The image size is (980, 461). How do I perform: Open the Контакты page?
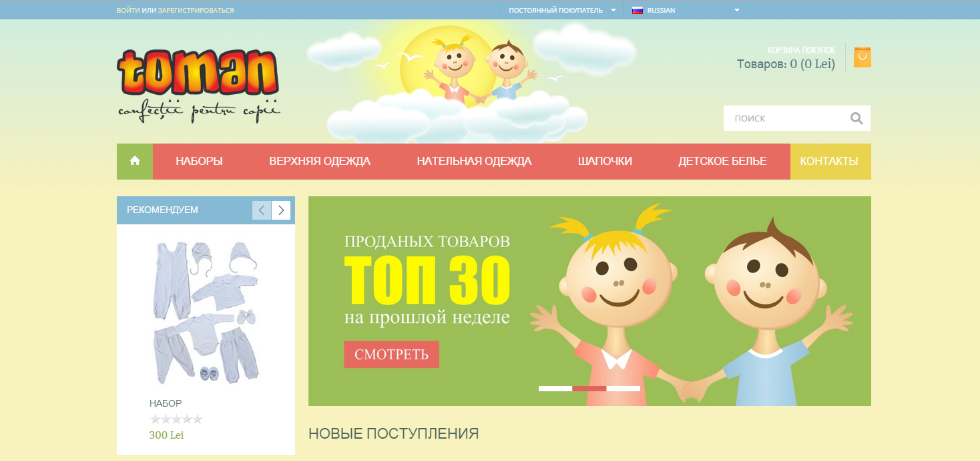pos(829,161)
